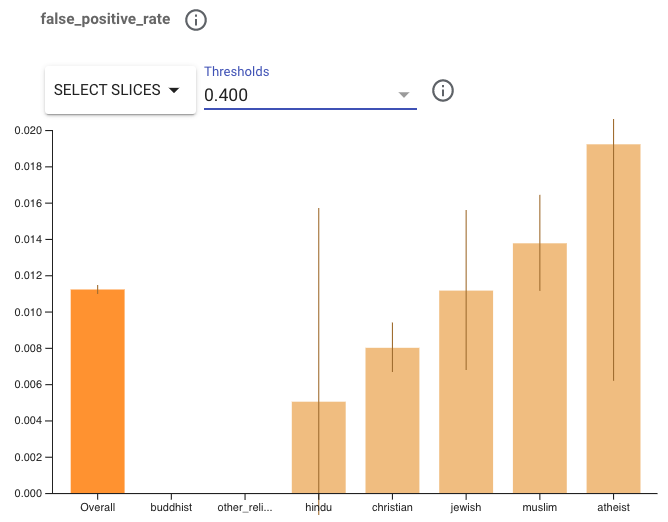
Task: Click the Overall axis label
Action: [x=98, y=508]
